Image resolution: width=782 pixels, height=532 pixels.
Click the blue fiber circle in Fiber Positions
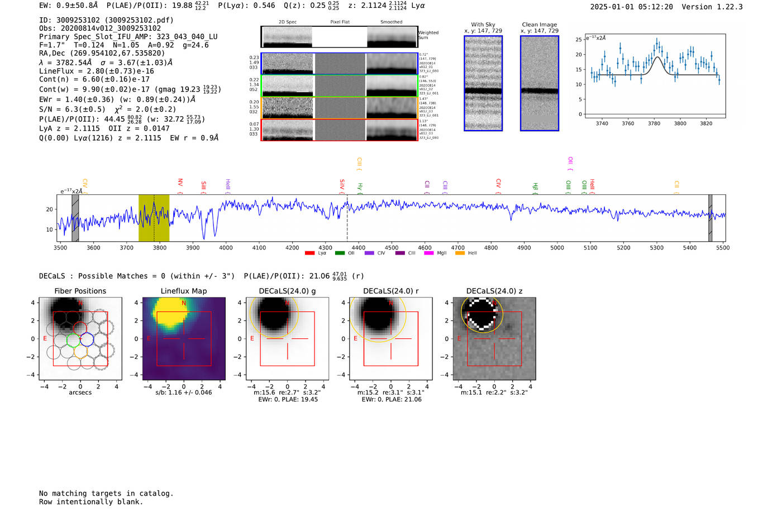[87, 339]
